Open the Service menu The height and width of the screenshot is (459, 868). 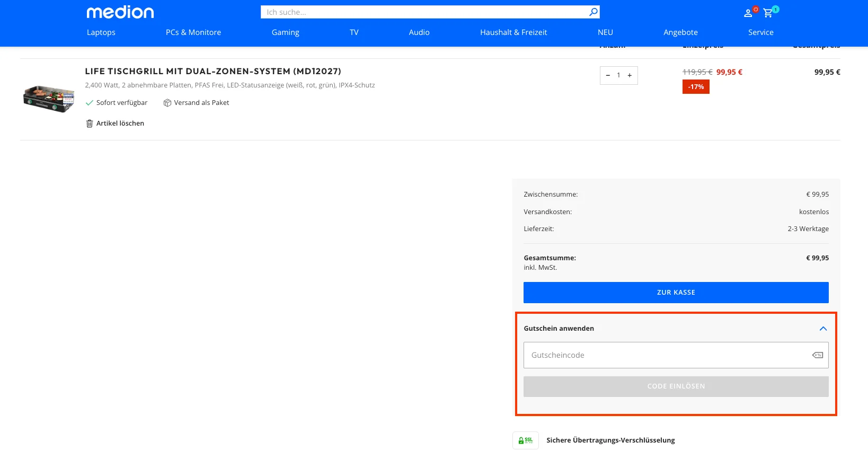(761, 32)
